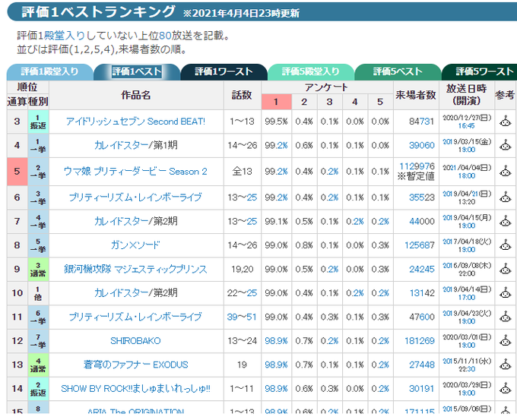This screenshot has height=420, width=517.
Task: Switch to 評価1殿堂入り tab
Action: [x=49, y=72]
